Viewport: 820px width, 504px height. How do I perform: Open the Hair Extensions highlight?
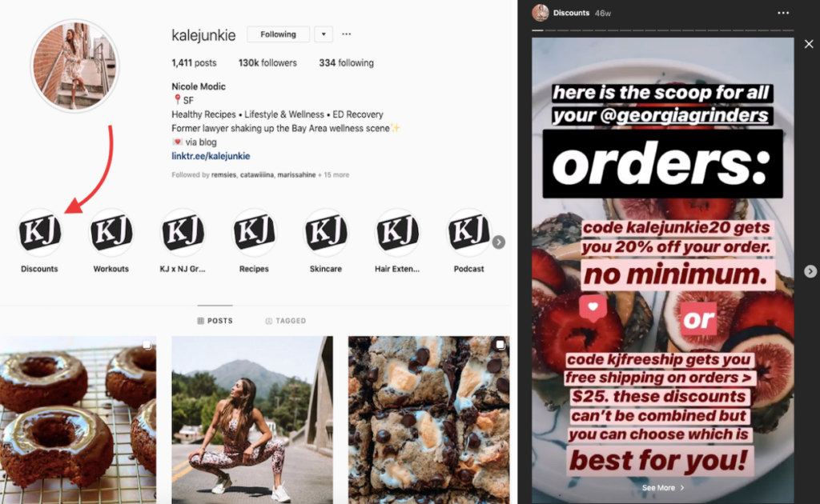(397, 233)
